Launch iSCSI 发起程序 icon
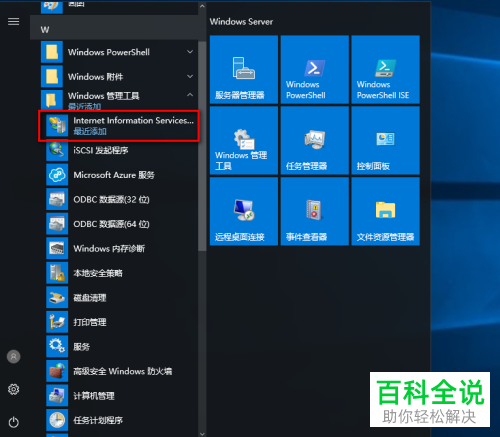This screenshot has height=437, width=500. click(57, 150)
